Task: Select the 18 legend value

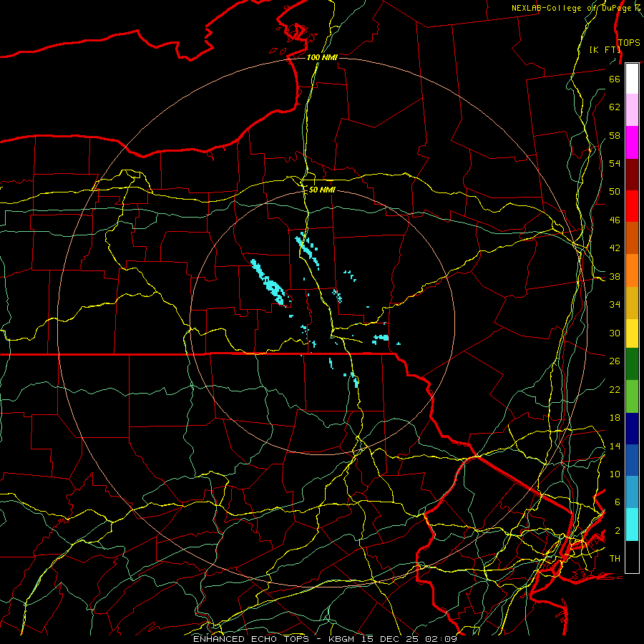Action: point(615,418)
